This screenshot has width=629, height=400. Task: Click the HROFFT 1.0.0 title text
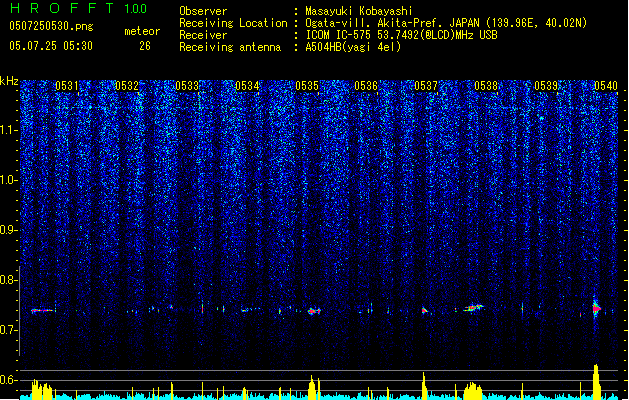[x=79, y=8]
